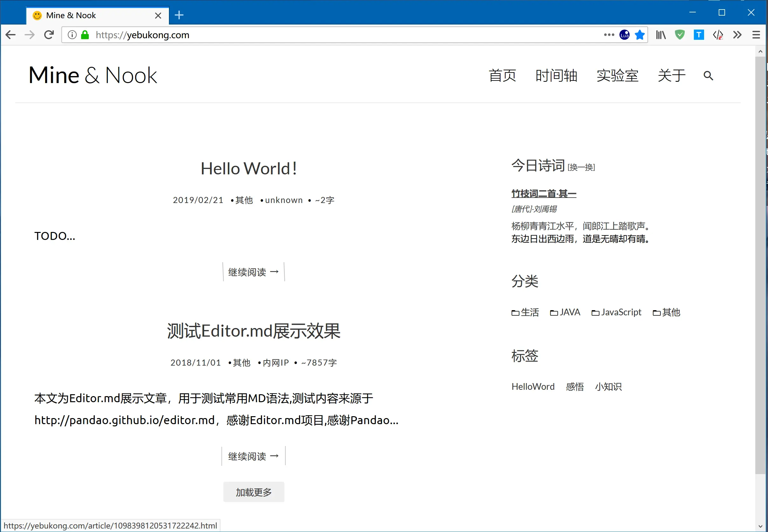Open the 实验室 navigation item
The width and height of the screenshot is (768, 532).
tap(617, 76)
